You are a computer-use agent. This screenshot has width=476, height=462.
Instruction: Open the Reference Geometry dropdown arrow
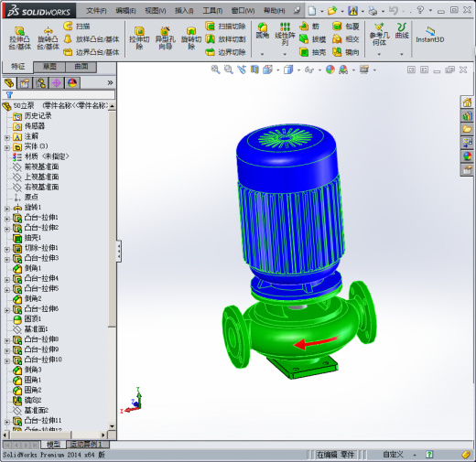379,54
